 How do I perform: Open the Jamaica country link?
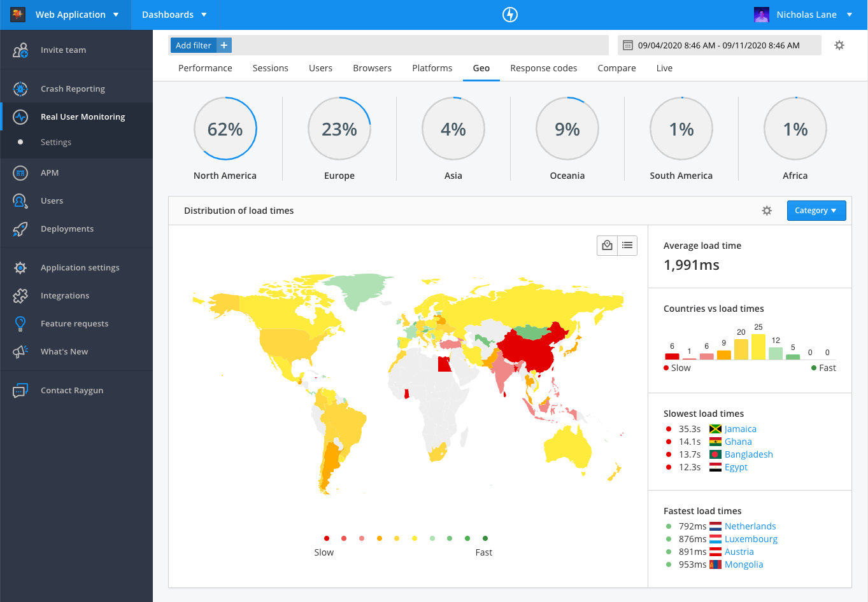click(x=741, y=429)
